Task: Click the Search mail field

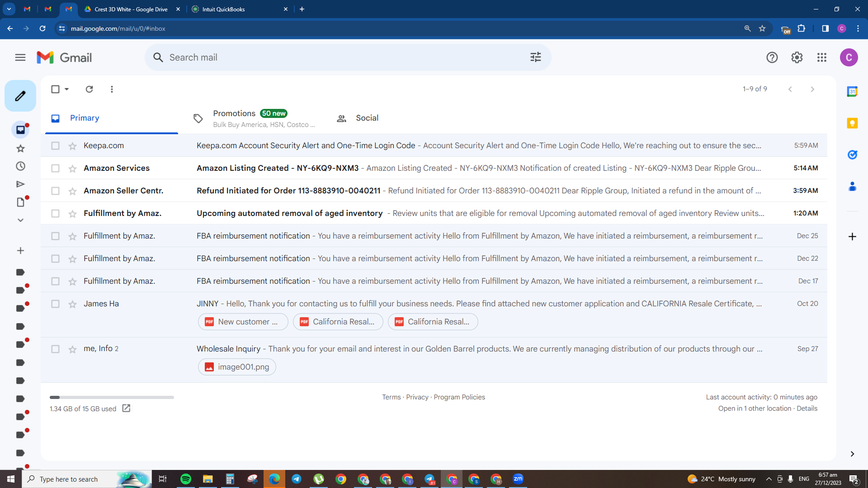Action: 348,57
